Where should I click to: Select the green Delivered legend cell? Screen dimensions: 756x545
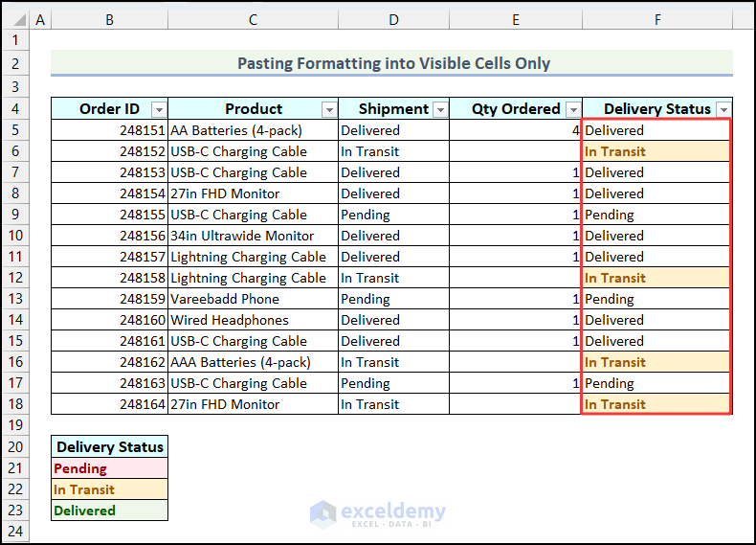(109, 511)
